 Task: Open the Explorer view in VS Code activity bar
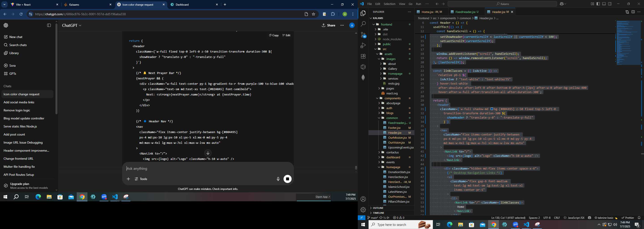coord(363,13)
